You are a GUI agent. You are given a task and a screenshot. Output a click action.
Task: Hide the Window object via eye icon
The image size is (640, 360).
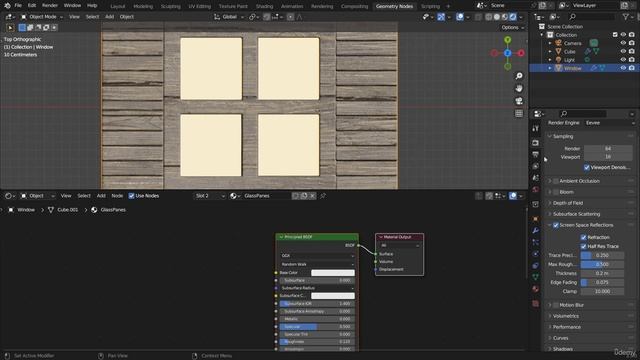(x=623, y=68)
